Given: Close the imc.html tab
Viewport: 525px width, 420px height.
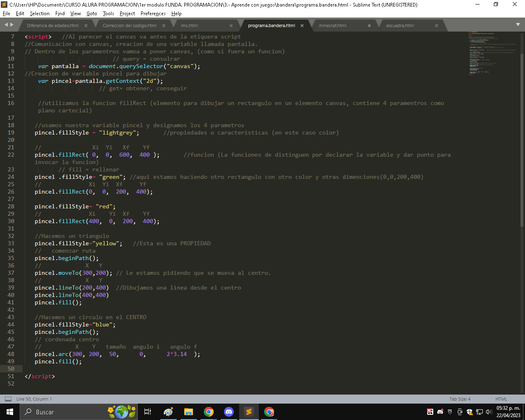Looking at the screenshot, I should click(x=231, y=25).
